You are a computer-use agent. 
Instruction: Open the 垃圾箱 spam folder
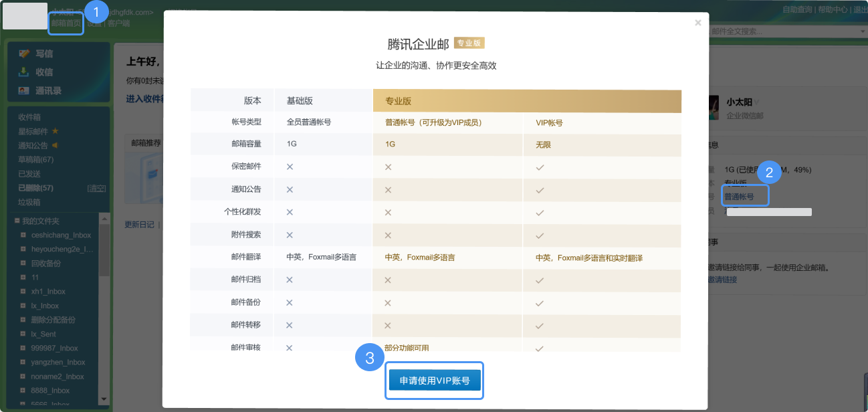29,202
